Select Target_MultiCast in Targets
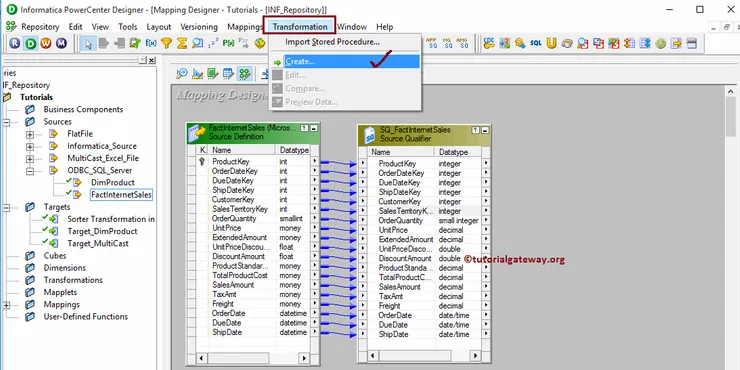The height and width of the screenshot is (370, 740). point(98,244)
